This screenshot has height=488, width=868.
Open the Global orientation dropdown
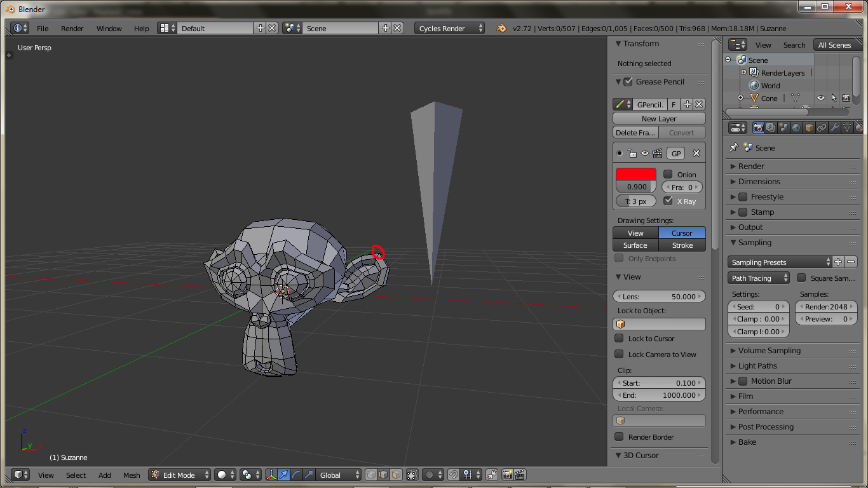point(339,475)
